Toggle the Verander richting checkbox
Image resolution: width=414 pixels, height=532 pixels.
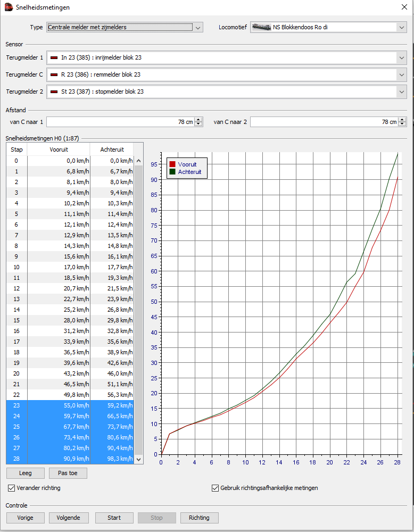click(x=12, y=488)
